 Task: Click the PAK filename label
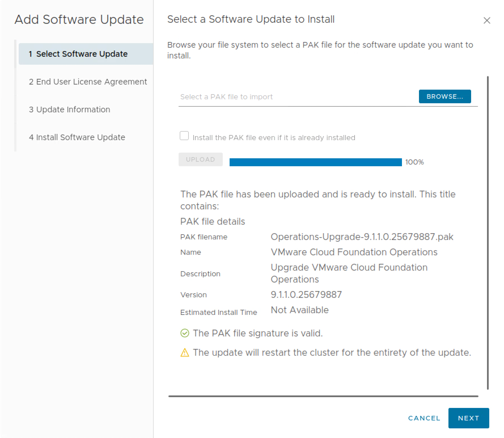(x=204, y=237)
